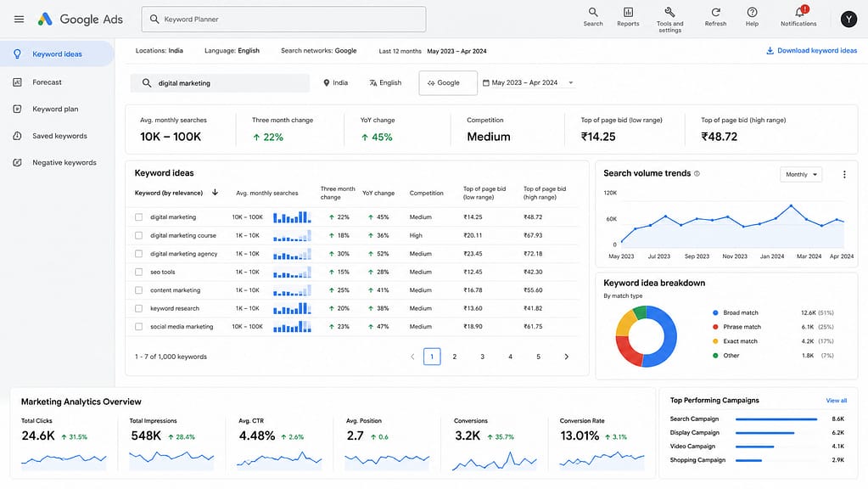Open the account avatar Y
The image size is (868, 489).
point(848,20)
